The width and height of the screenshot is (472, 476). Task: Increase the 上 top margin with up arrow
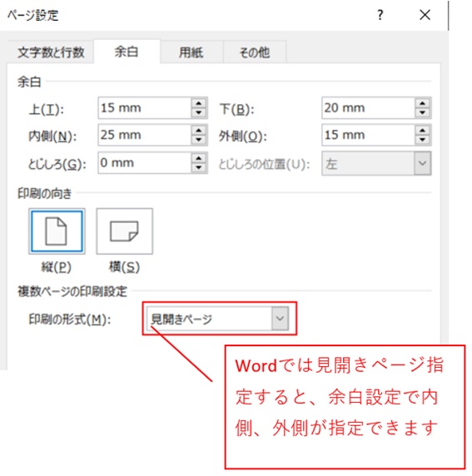199,103
